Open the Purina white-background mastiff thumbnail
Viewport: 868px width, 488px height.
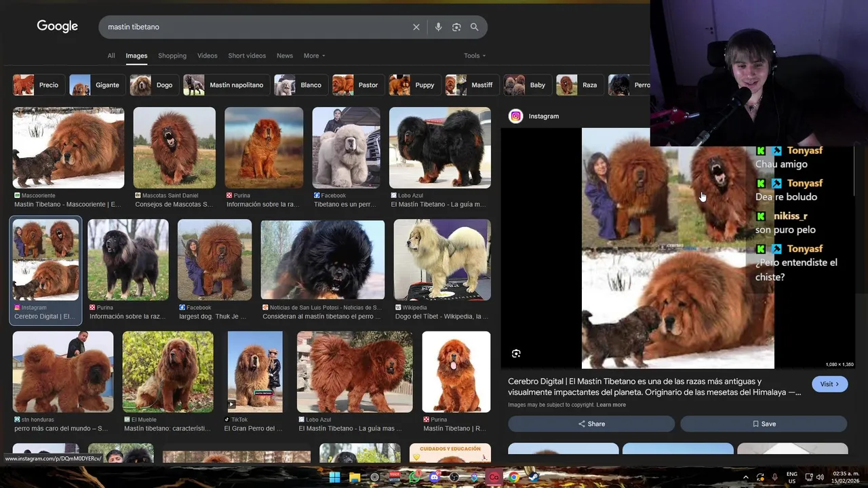click(x=456, y=371)
